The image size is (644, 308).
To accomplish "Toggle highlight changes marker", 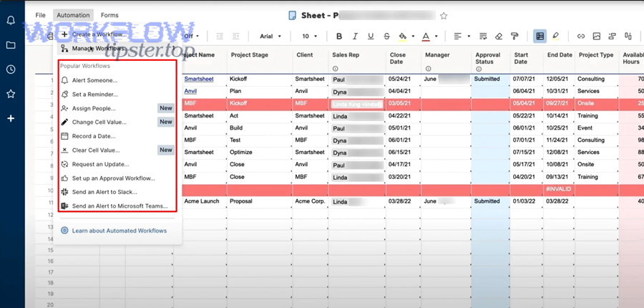I will [556, 37].
